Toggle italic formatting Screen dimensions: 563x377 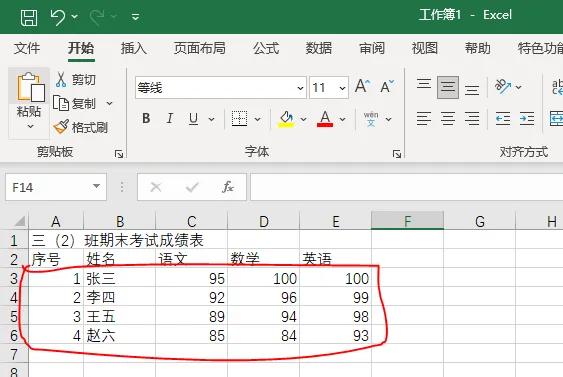pos(169,118)
